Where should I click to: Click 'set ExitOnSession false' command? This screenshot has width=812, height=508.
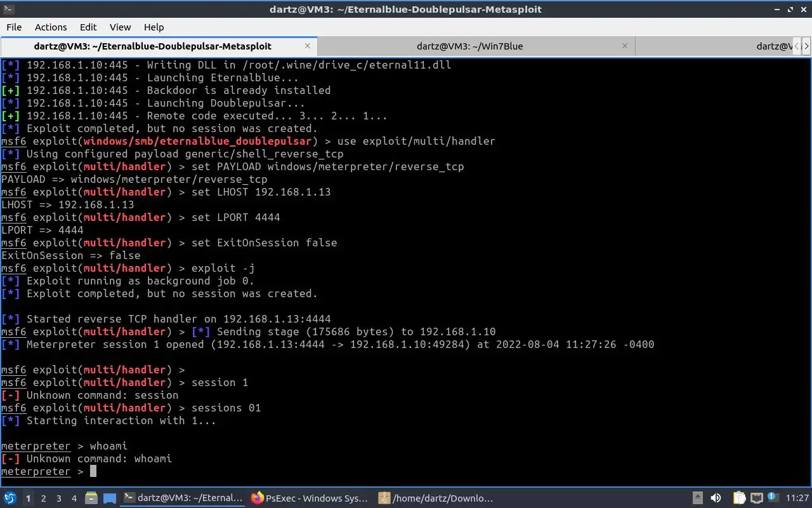pos(264,243)
